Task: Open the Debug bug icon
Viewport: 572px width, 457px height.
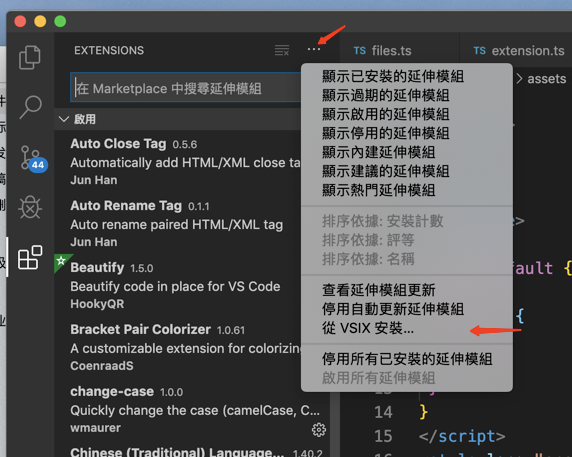Action: (30, 207)
